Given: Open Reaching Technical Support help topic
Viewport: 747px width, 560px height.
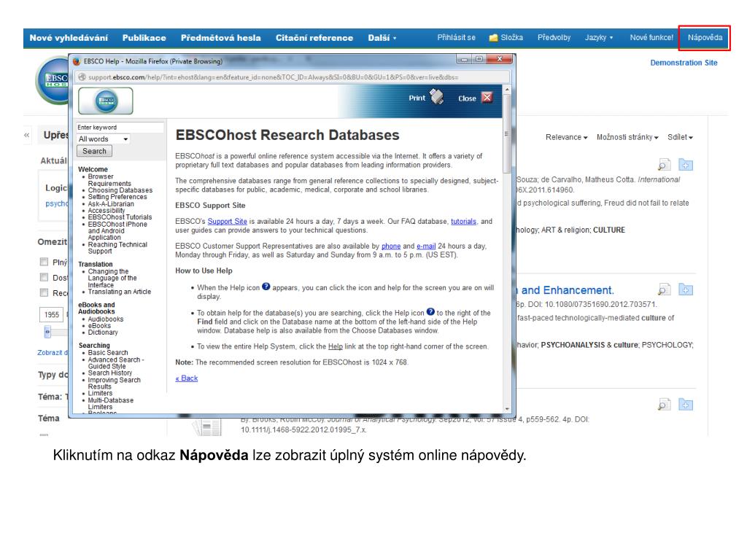Looking at the screenshot, I should tap(117, 248).
